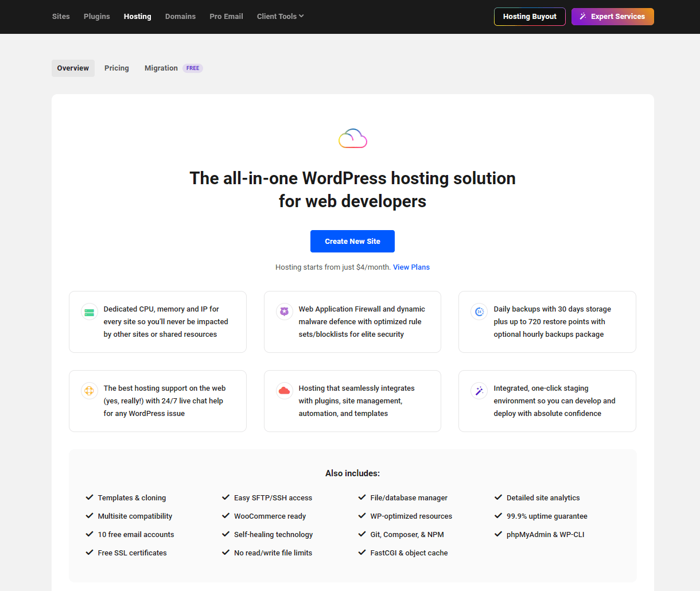
Task: Go to Plugins in top navigation
Action: click(96, 17)
